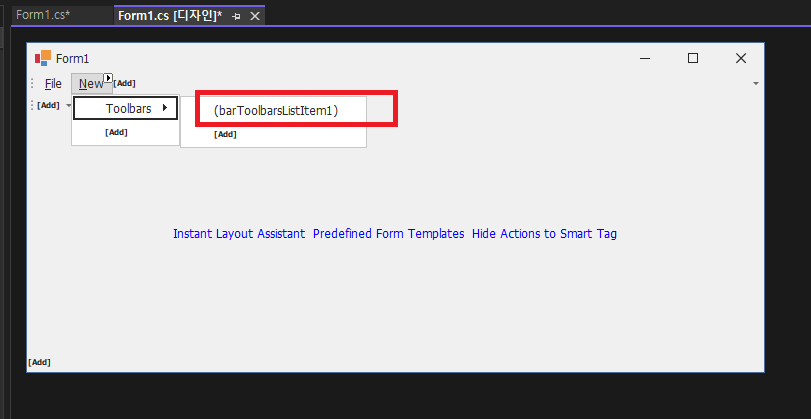Viewport: 811px width, 419px height.
Task: Close the Form1.cs designer tab
Action: [254, 17]
